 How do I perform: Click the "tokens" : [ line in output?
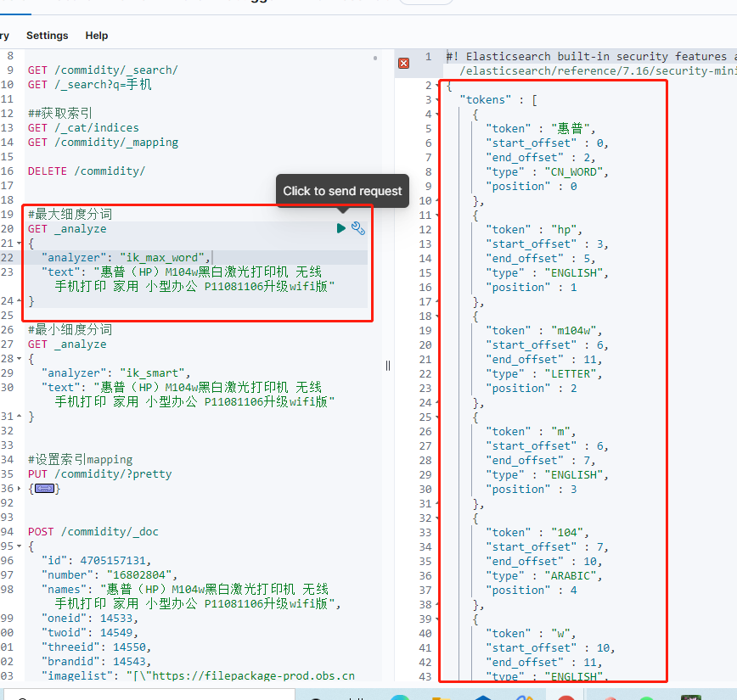click(498, 100)
